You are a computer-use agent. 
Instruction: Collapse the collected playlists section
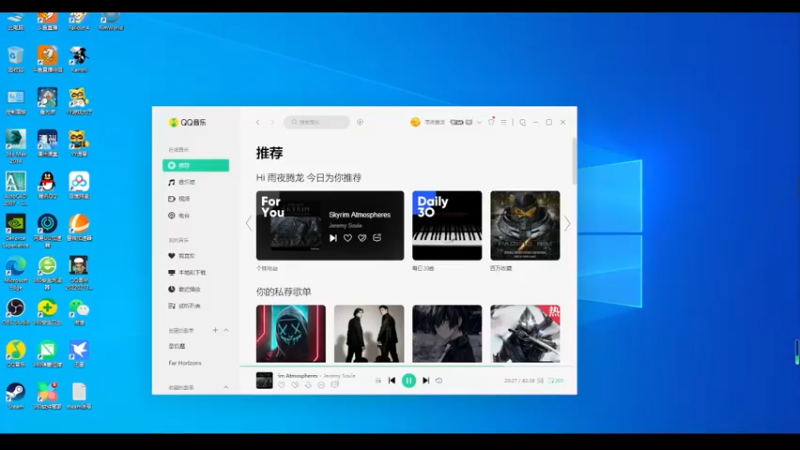tap(226, 387)
